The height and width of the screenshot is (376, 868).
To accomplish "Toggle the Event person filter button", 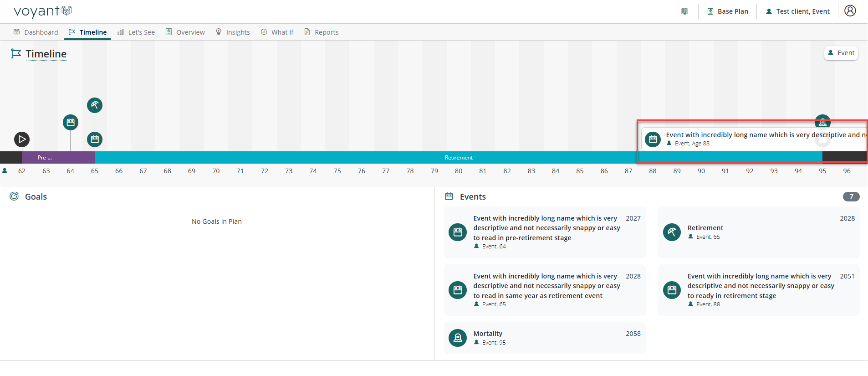I will tap(841, 53).
